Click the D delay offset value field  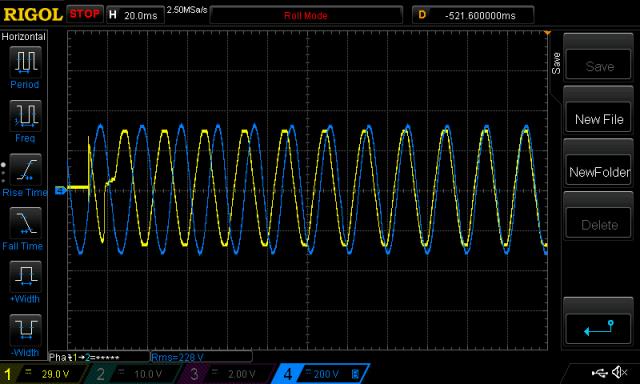pyautogui.click(x=473, y=16)
